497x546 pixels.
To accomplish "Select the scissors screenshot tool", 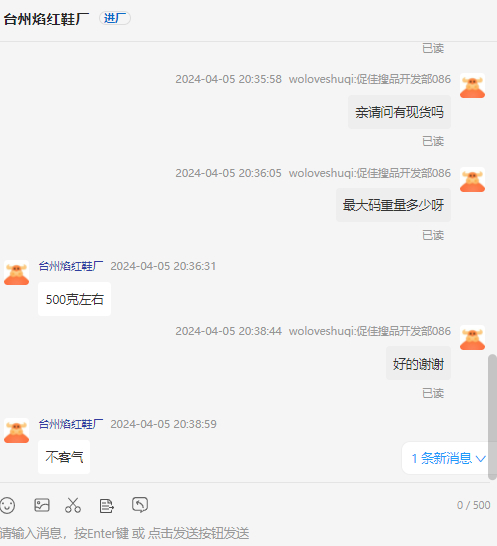I will pos(73,505).
